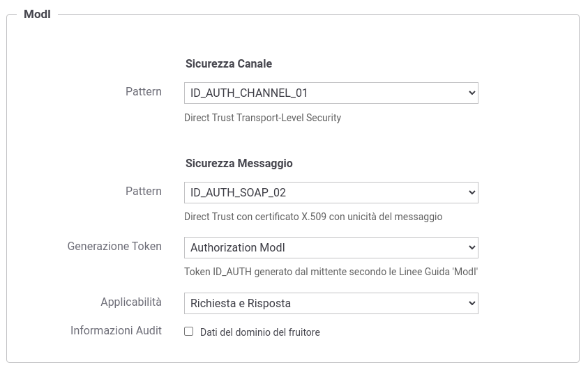This screenshot has width=588, height=372.
Task: Click the ModI section legend title
Action: coord(37,14)
